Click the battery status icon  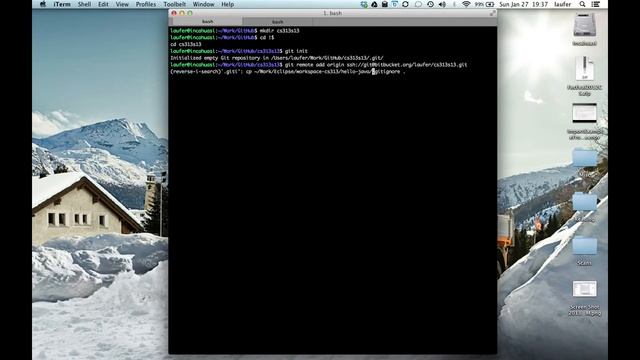tap(490, 4)
